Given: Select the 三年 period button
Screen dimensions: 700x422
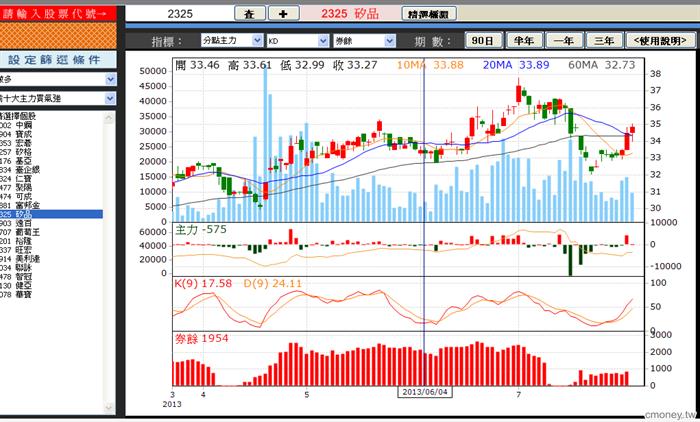Looking at the screenshot, I should pos(604,41).
